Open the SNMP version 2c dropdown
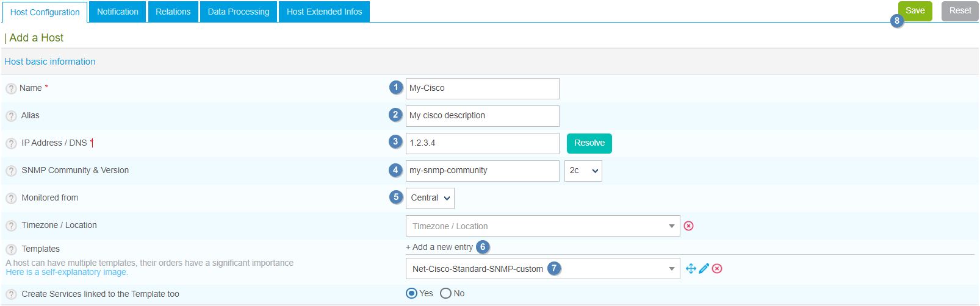Image resolution: width=980 pixels, height=306 pixels. (x=583, y=171)
